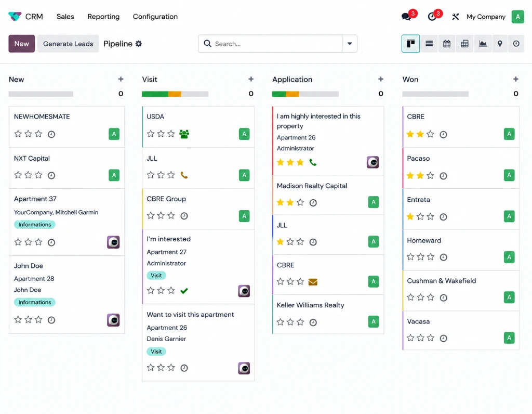This screenshot has height=414, width=532.
Task: Set first star on Cushman & Wakefield card
Action: tap(410, 297)
